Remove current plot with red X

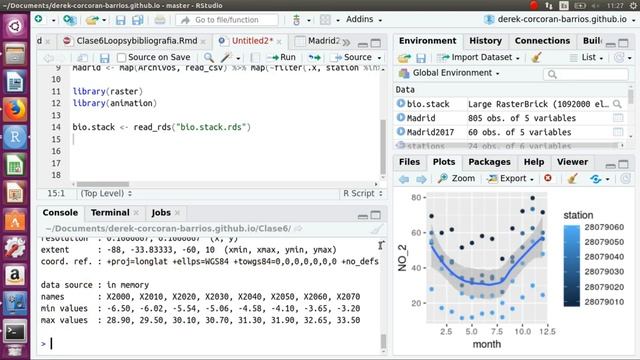coord(548,178)
